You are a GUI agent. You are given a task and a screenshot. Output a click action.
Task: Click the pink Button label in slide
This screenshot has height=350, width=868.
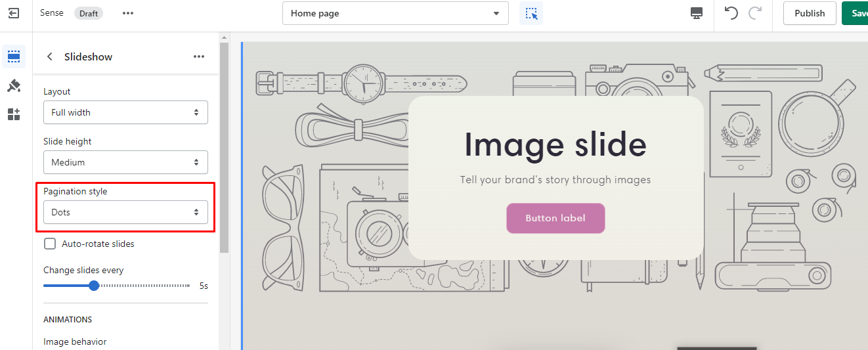555,218
